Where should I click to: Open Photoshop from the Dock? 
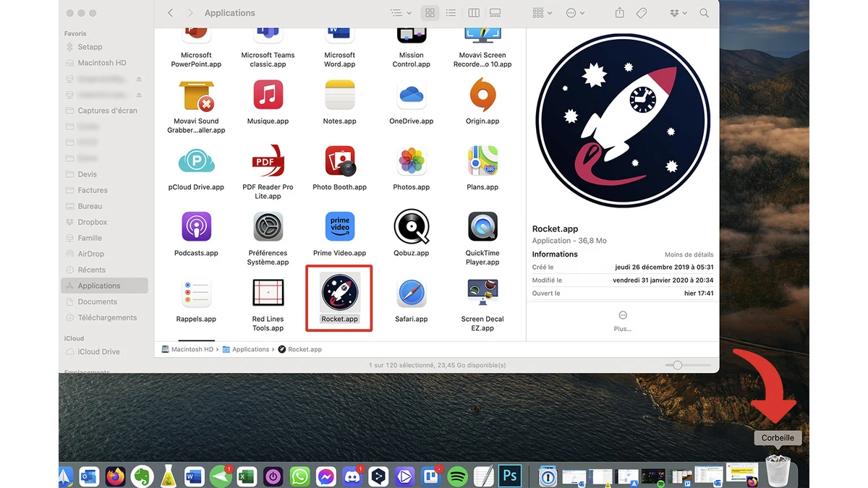[x=510, y=476]
